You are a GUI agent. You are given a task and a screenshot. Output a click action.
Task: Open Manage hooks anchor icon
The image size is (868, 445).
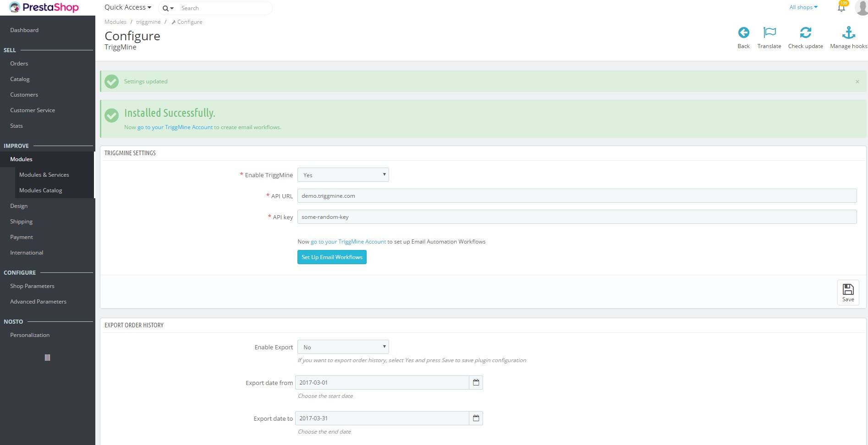click(848, 33)
